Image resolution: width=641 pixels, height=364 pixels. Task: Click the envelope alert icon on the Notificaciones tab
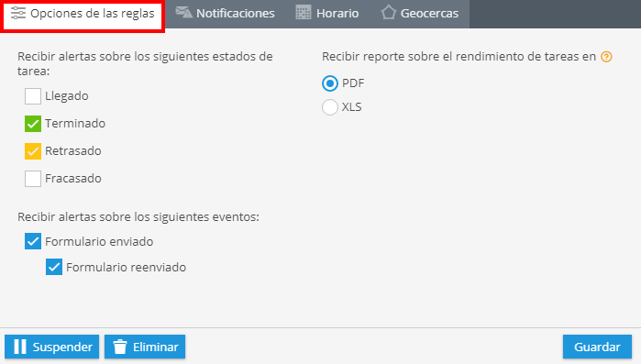(x=183, y=12)
